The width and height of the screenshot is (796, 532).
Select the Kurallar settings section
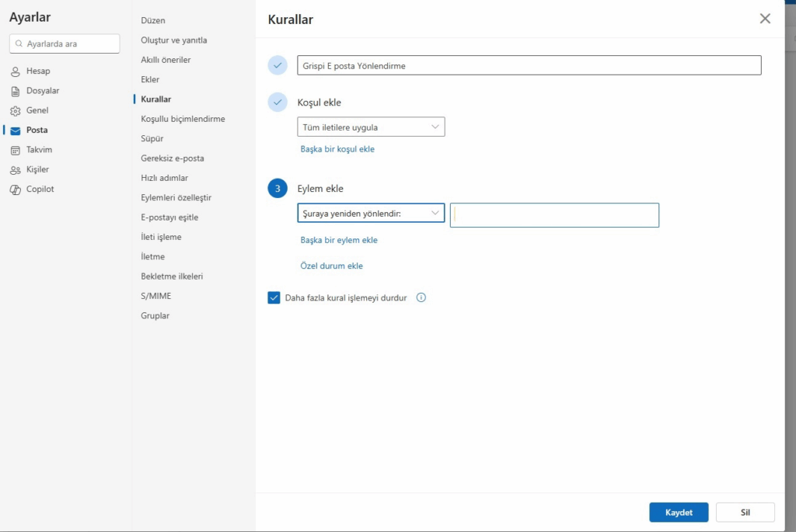coord(155,99)
